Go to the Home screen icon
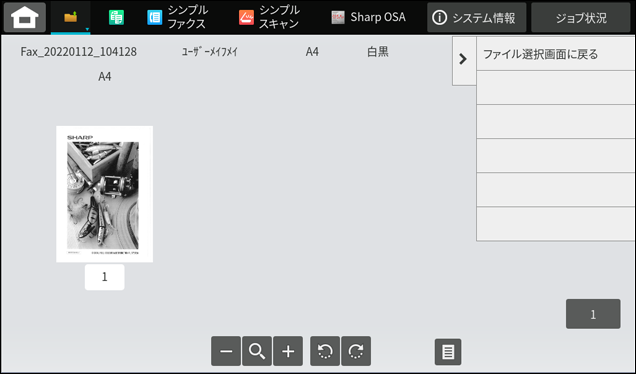636x374 pixels. click(25, 17)
